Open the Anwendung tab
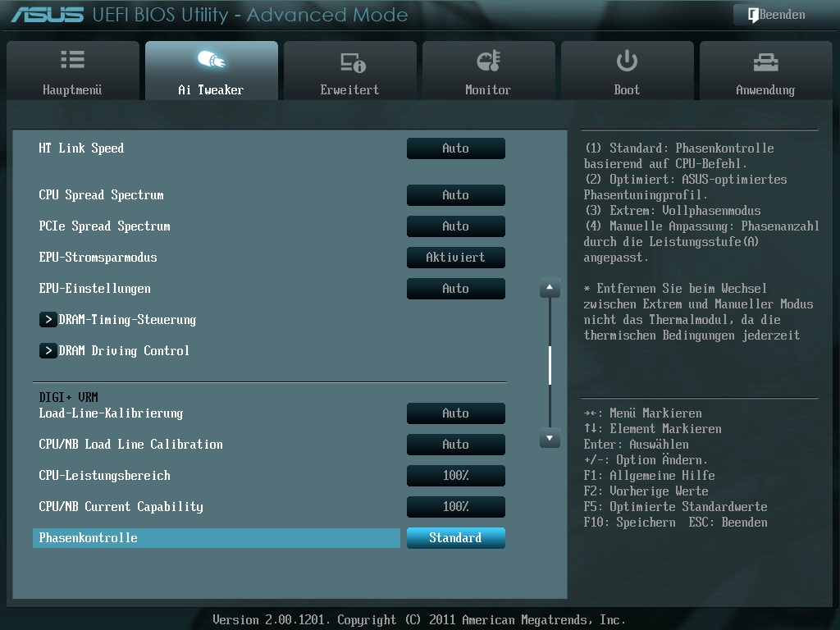The width and height of the screenshot is (840, 630). [x=765, y=71]
